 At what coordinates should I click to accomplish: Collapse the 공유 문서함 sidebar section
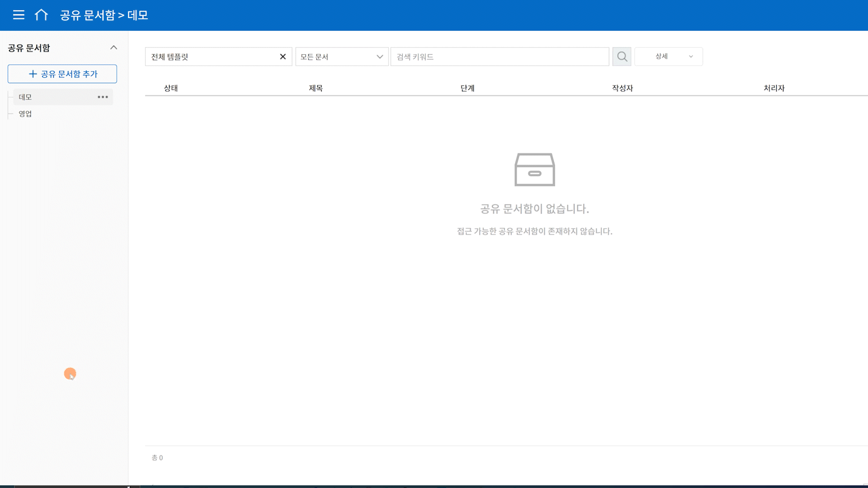click(x=113, y=47)
